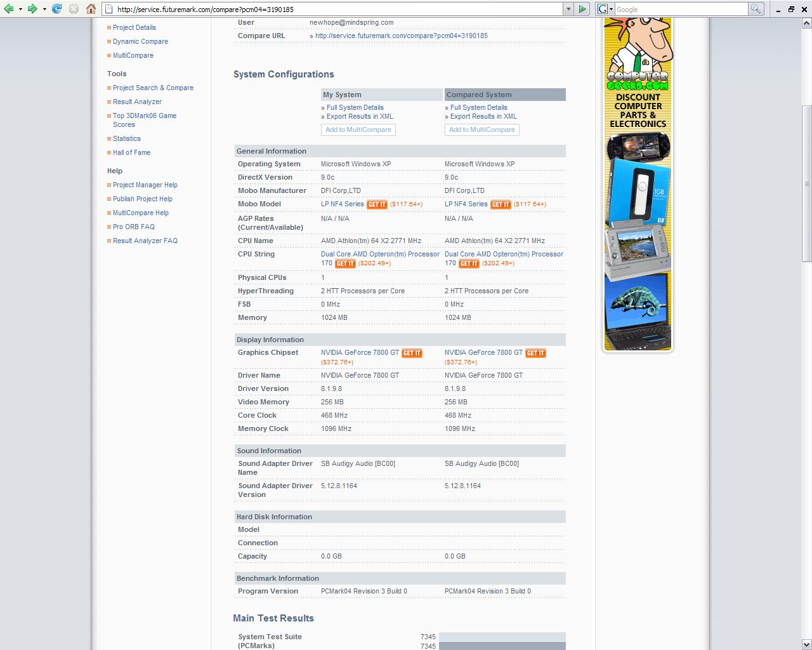Click the Computer Geeks advertisement banner
Screen dimensions: 812x650
coord(638,184)
